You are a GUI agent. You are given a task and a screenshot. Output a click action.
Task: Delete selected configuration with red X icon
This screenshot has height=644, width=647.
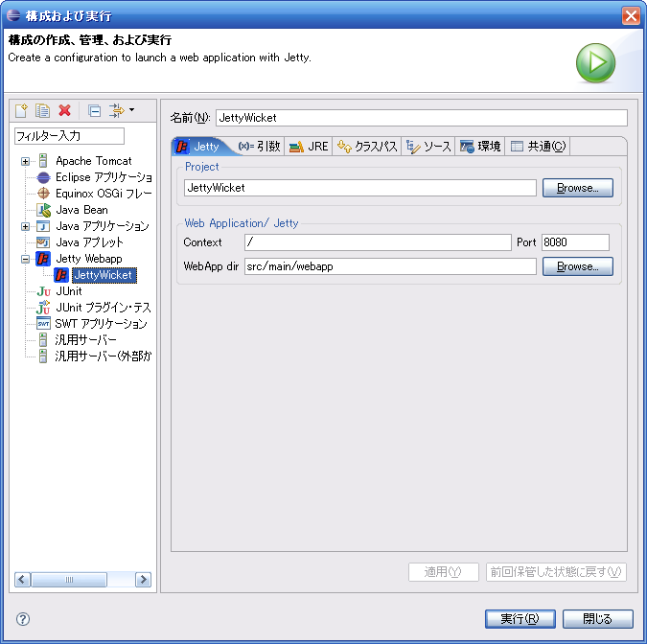(65, 110)
